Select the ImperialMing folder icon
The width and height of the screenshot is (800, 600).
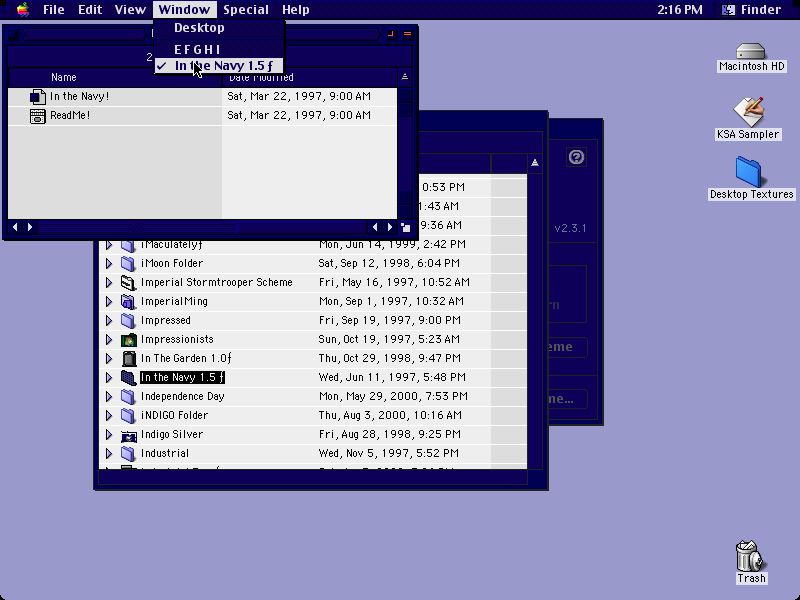point(129,302)
